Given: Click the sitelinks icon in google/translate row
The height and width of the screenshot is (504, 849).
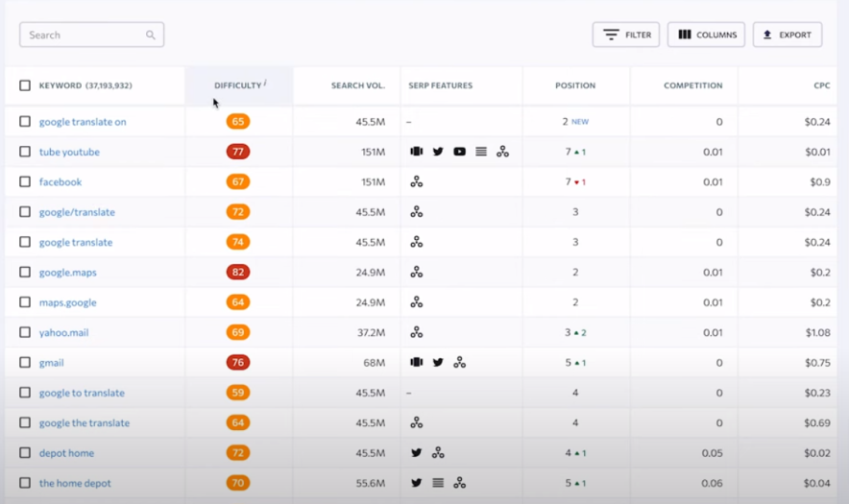Looking at the screenshot, I should click(417, 211).
